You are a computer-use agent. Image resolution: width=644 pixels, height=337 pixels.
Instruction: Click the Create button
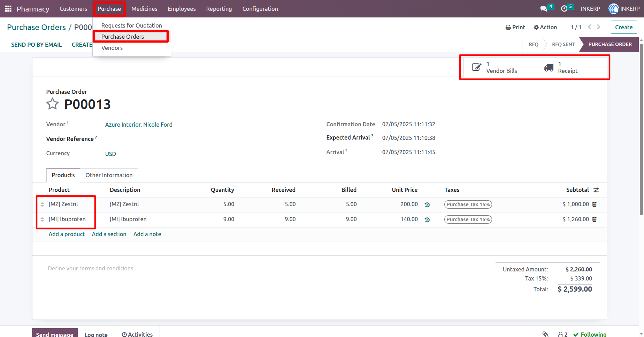coord(623,27)
